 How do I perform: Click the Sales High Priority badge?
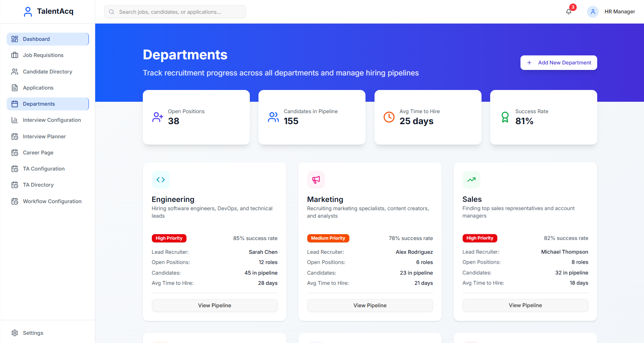point(480,238)
